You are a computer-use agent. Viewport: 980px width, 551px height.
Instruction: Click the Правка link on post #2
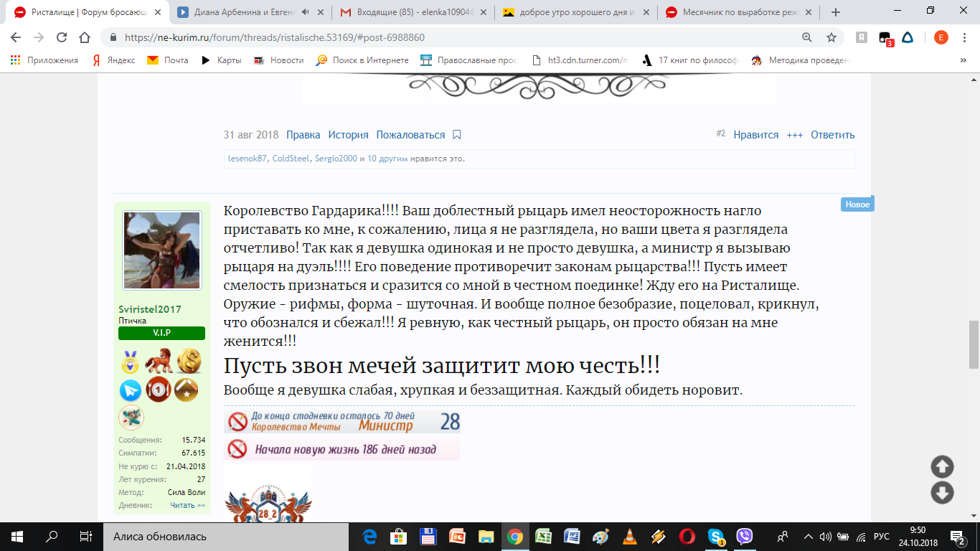tap(303, 135)
